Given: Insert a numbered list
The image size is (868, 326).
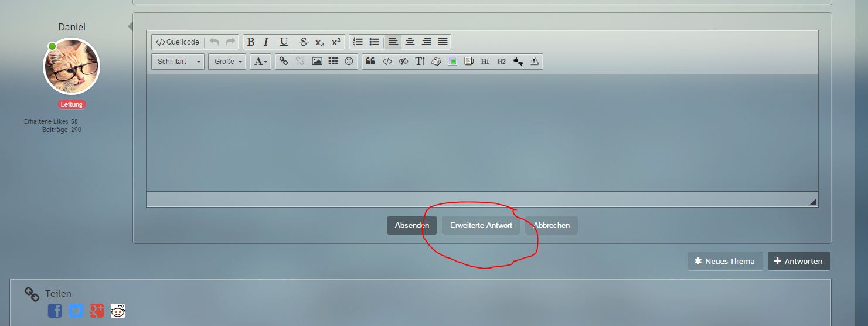Looking at the screenshot, I should coord(358,42).
